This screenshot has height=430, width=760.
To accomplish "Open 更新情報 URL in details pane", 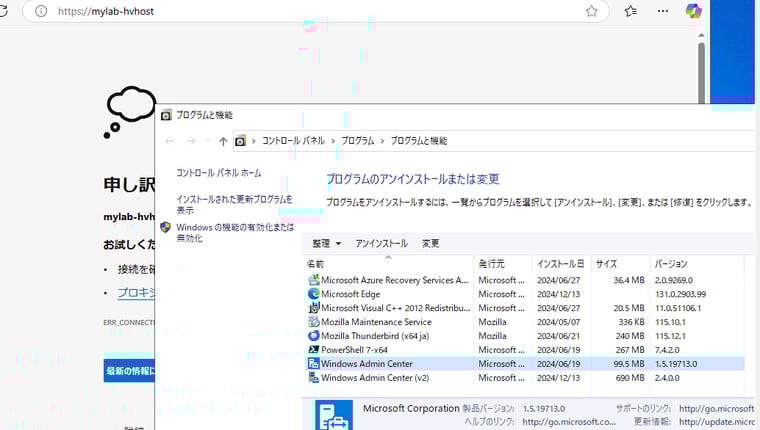I will pos(716,422).
